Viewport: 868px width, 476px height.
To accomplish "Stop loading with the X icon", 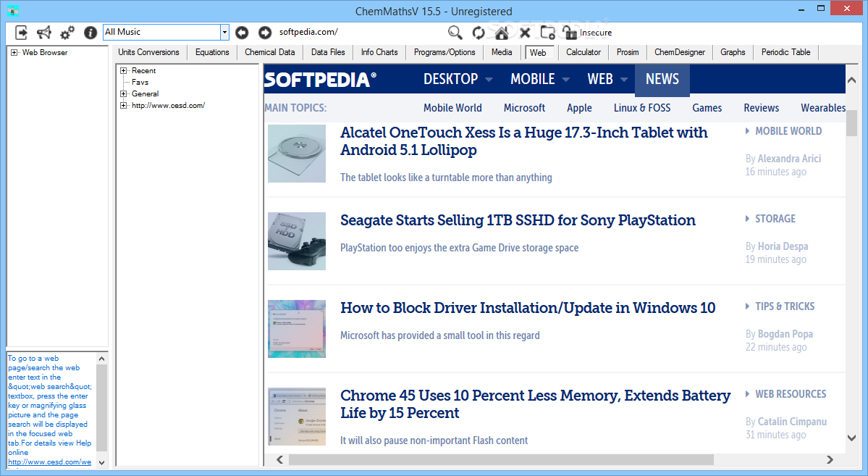I will pos(525,33).
